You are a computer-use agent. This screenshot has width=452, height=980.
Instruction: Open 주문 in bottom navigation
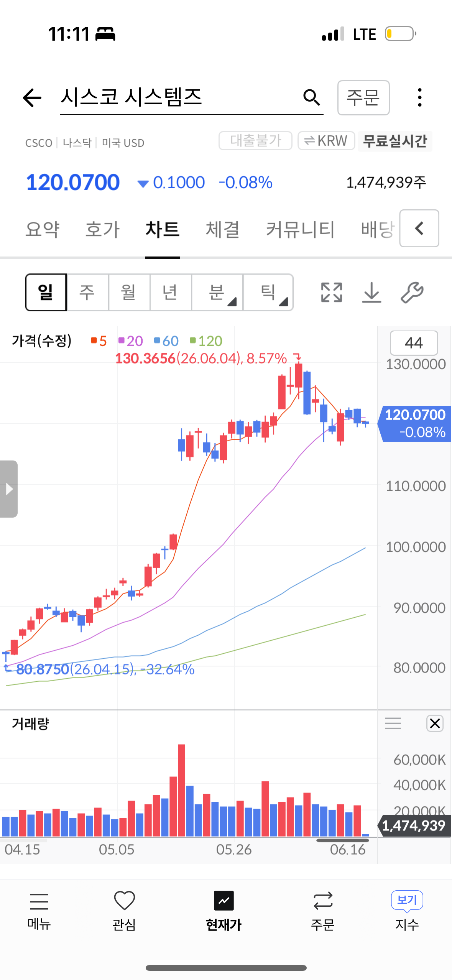coord(323,911)
